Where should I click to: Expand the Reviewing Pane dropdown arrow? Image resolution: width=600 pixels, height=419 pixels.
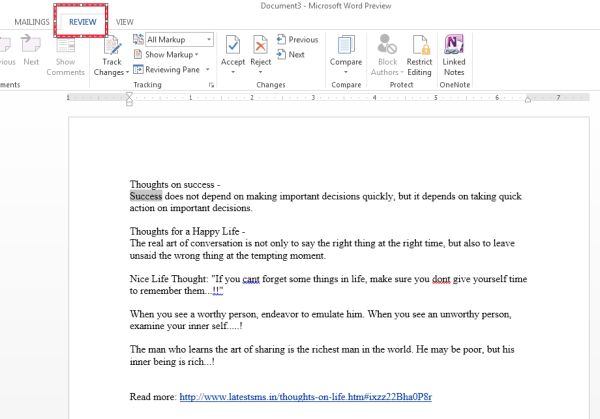click(208, 69)
